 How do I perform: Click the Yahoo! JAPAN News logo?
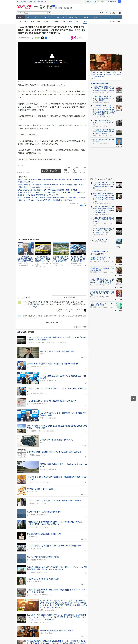27,7
